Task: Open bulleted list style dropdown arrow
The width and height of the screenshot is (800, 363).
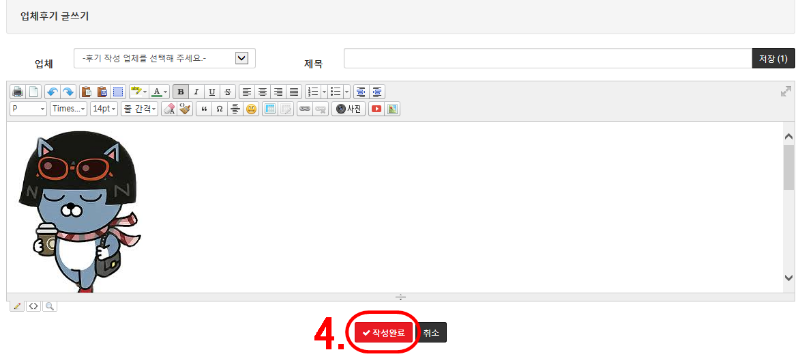Action: (347, 92)
